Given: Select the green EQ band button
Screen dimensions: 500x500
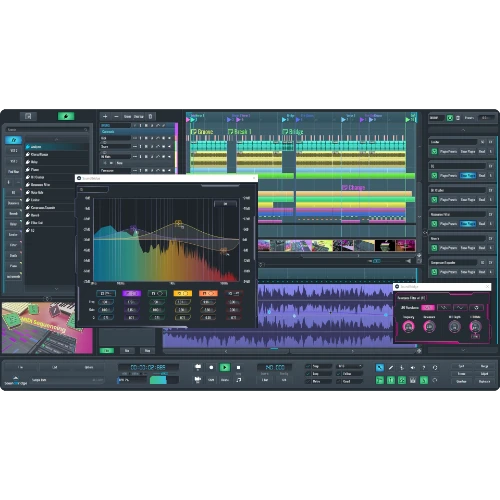Looking at the screenshot, I should click(157, 293).
